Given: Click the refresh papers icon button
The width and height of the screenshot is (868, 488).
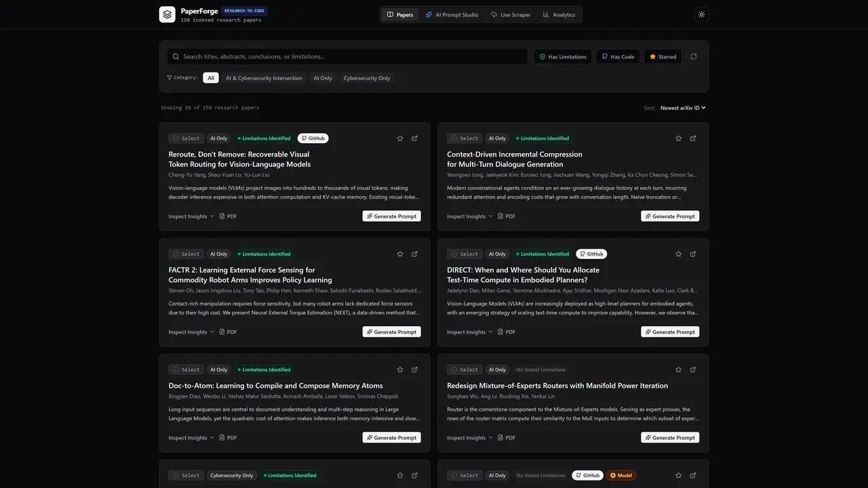Looking at the screenshot, I should coord(693,57).
